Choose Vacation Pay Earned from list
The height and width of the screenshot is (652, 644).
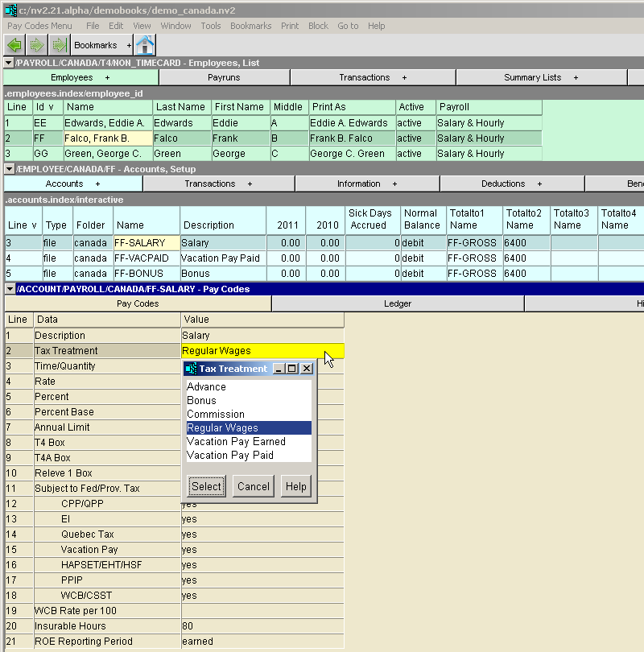tap(236, 441)
